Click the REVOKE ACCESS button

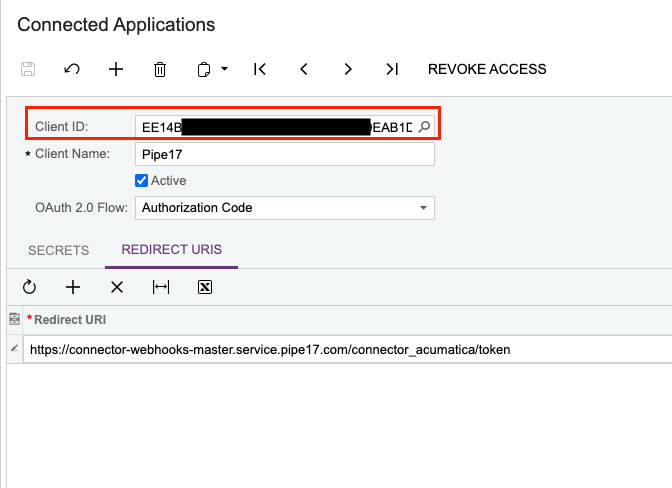point(487,69)
